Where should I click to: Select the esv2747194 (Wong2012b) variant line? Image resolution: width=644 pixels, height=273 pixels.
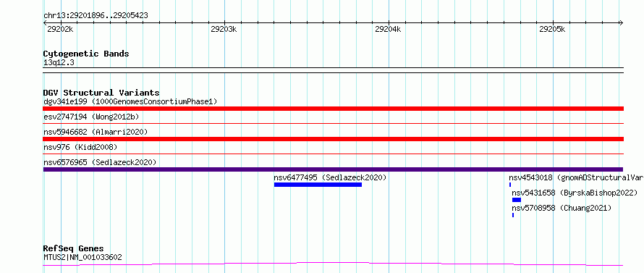tap(333, 123)
